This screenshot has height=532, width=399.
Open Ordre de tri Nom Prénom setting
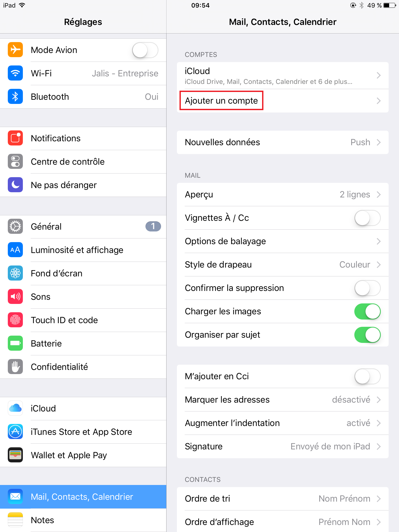point(283,499)
